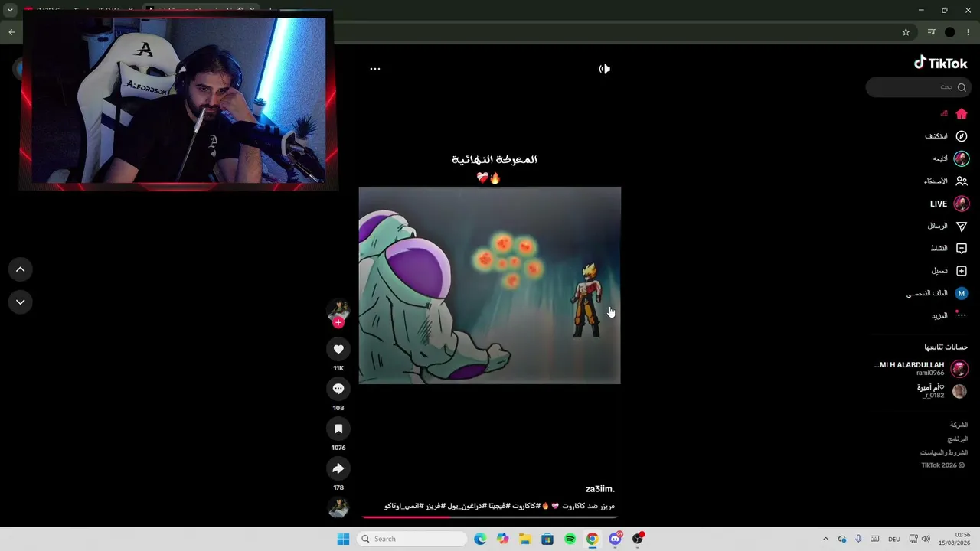Open the Friends people icon in sidebar
980x551 pixels.
click(962, 181)
